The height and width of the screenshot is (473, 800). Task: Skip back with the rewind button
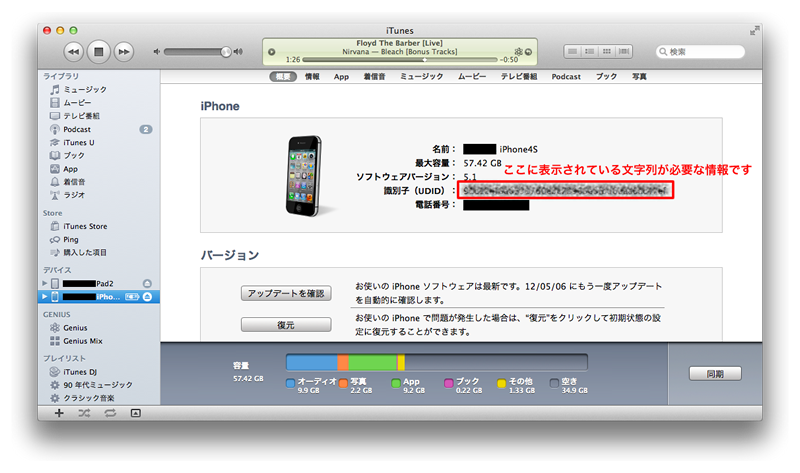coord(73,52)
